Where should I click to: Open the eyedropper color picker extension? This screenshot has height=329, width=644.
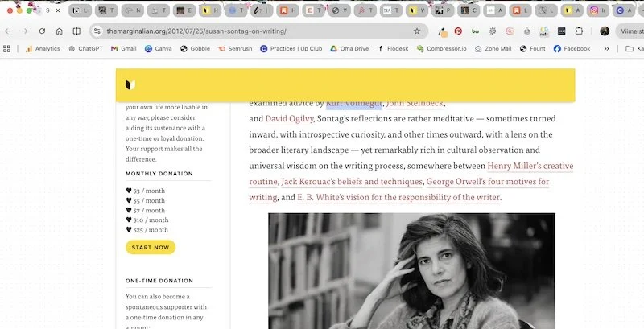pos(442,31)
